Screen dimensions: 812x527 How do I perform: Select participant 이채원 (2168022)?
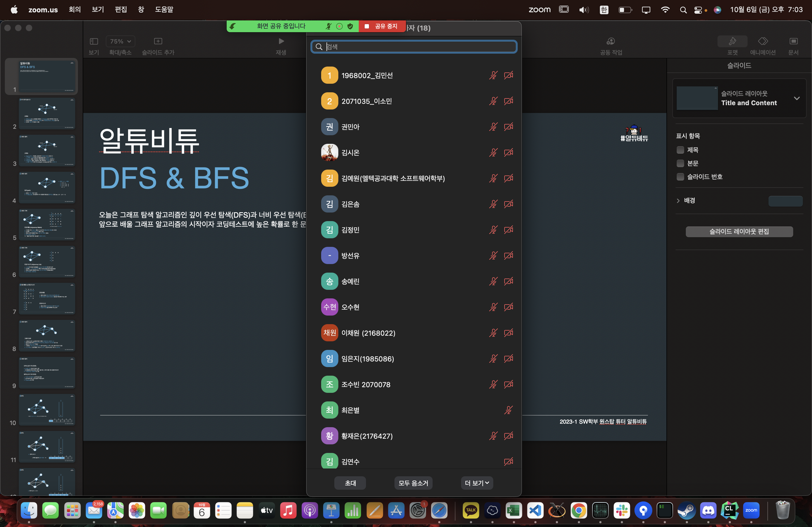(x=414, y=333)
